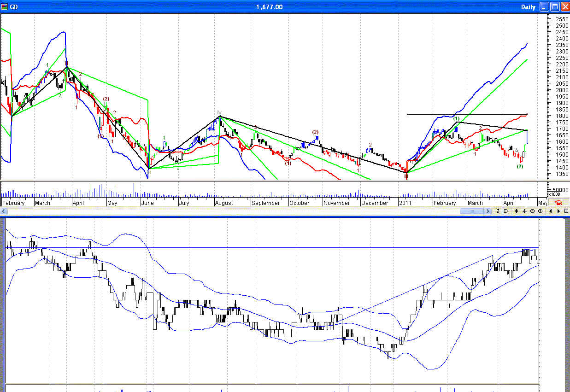Click the 'August' label on the time axis
The width and height of the screenshot is (570, 392).
223,203
